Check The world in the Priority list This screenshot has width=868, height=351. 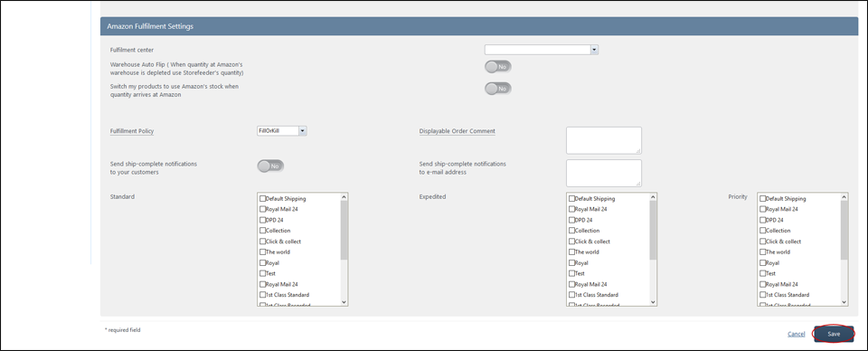[x=763, y=251]
